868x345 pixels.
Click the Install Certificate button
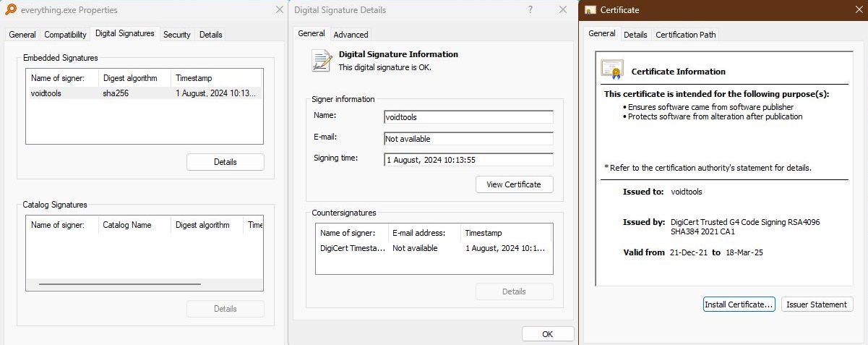click(739, 304)
